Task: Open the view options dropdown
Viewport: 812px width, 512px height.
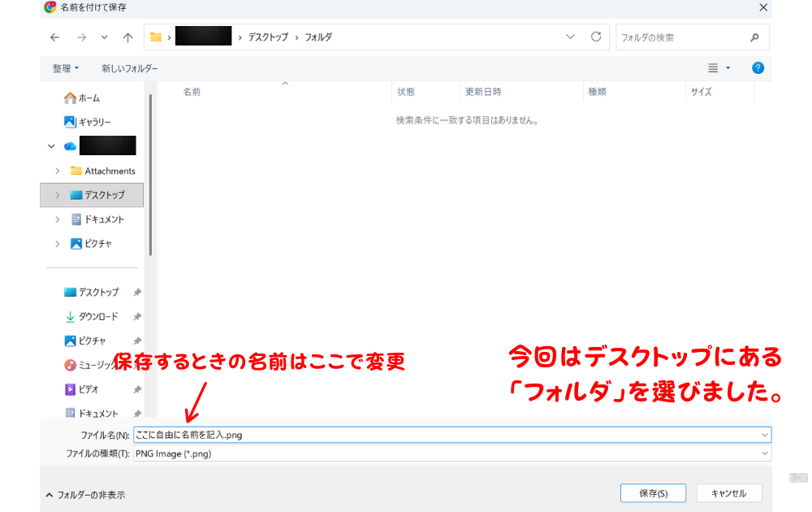Action: point(719,68)
